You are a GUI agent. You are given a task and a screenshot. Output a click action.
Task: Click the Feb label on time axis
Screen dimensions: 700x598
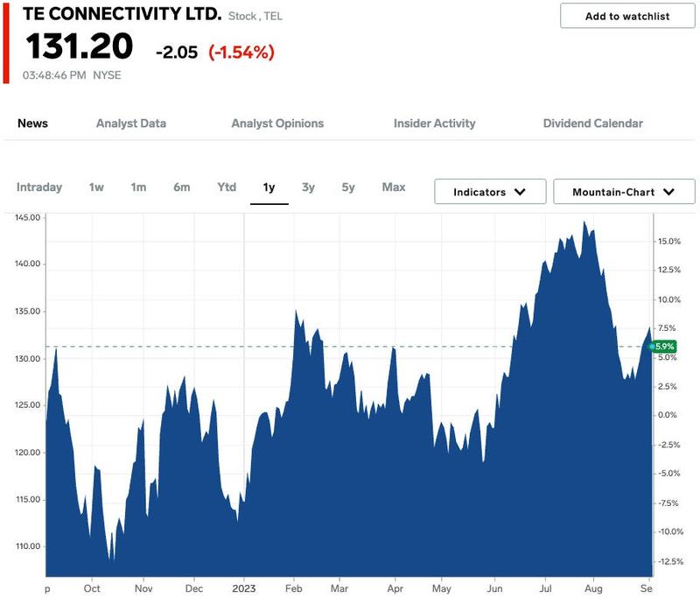coord(294,588)
